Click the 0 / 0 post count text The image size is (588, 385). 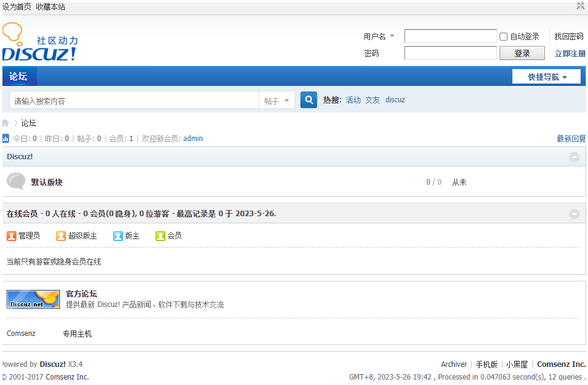coord(434,182)
